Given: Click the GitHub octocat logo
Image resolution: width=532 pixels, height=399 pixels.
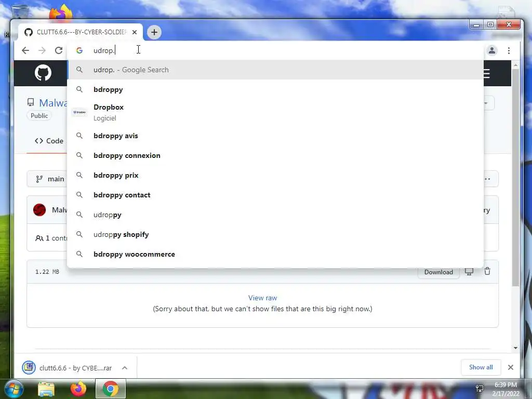Looking at the screenshot, I should tap(43, 73).
